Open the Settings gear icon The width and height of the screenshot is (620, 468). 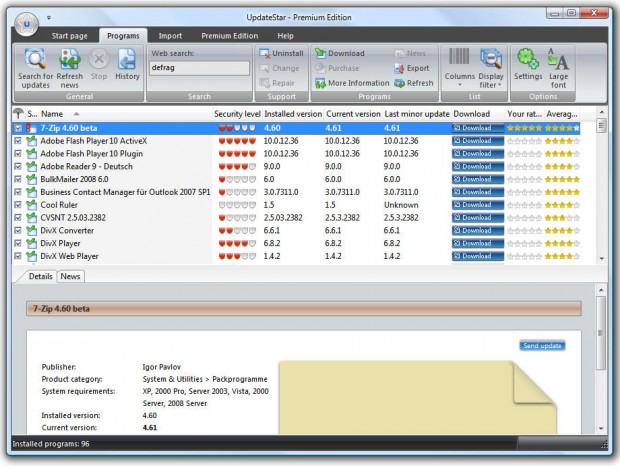pos(528,64)
